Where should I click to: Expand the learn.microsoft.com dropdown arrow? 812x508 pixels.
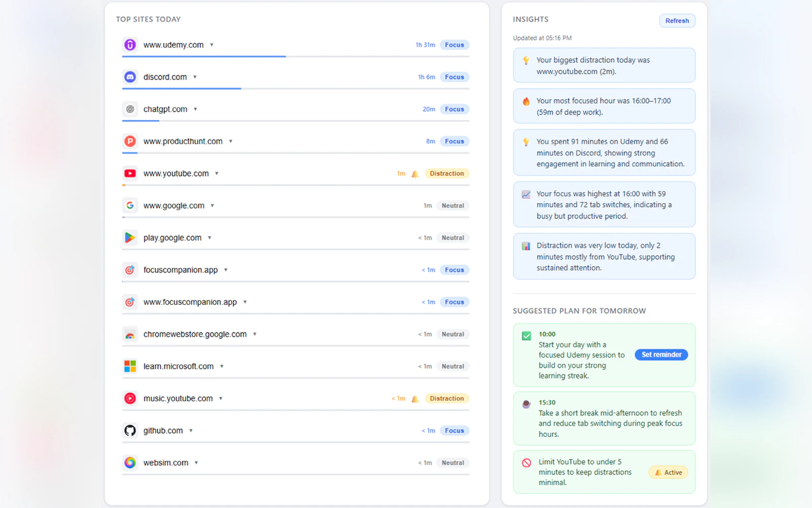(x=222, y=366)
